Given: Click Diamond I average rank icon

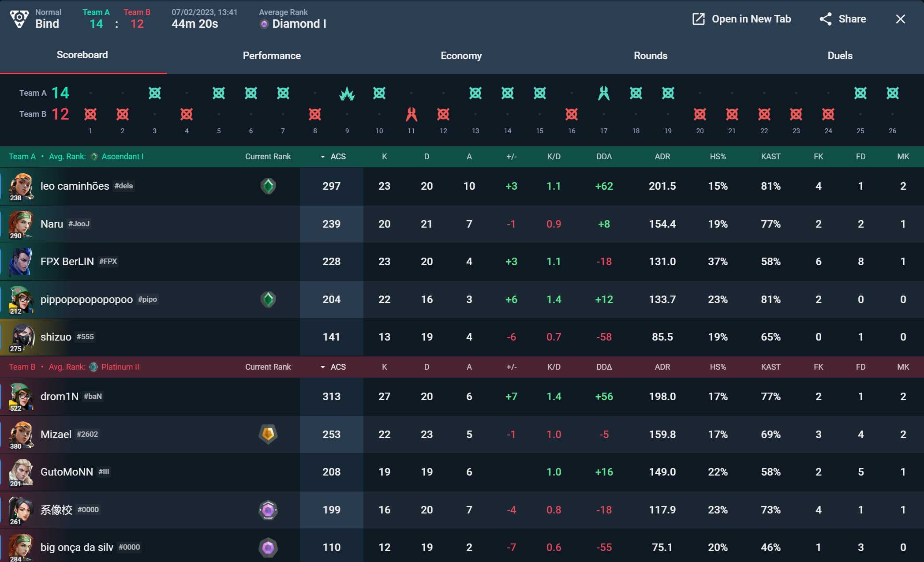Looking at the screenshot, I should coord(264,24).
